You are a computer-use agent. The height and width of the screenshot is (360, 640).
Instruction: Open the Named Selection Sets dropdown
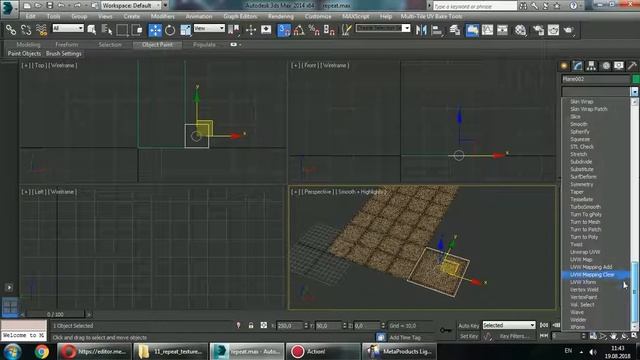[383, 28]
